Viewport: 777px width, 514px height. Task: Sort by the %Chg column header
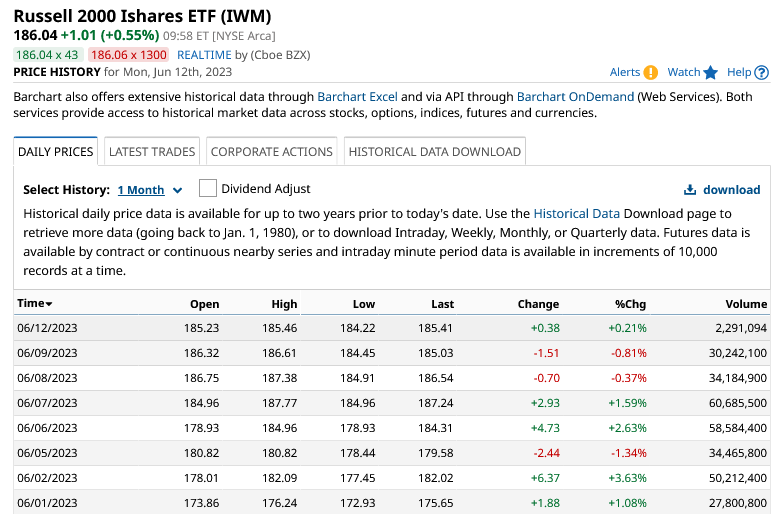point(631,304)
